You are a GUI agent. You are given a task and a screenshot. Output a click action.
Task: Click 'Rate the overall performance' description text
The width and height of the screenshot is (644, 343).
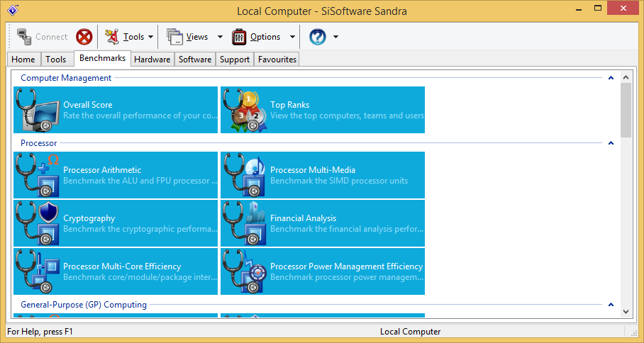point(140,116)
